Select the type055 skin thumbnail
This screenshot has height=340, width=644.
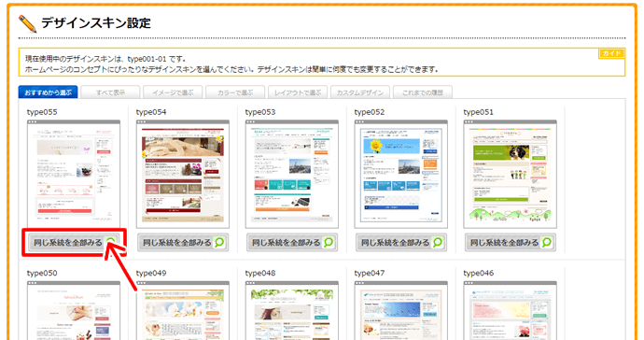click(74, 175)
